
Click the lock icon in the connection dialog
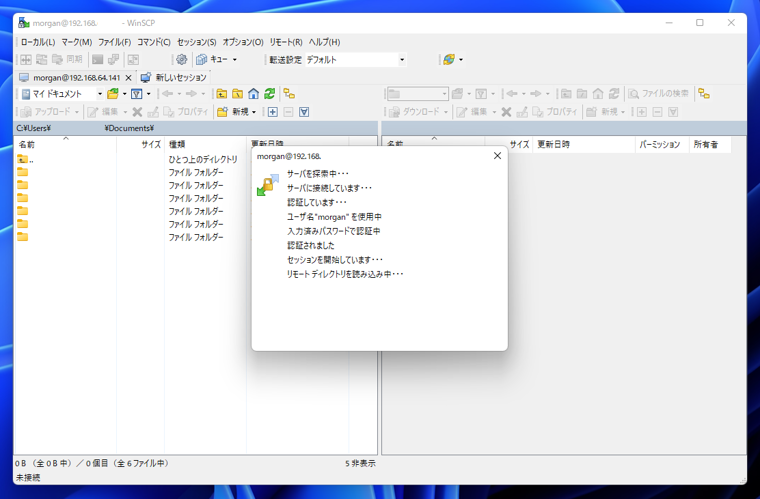point(268,185)
